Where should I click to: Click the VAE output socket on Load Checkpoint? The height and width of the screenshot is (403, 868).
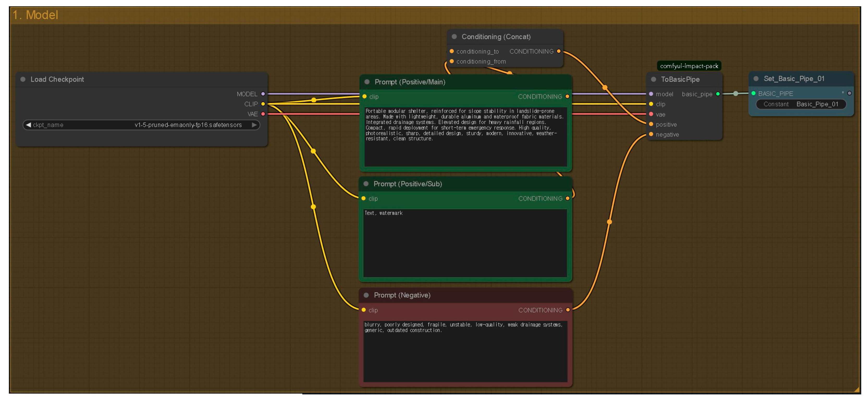pyautogui.click(x=263, y=114)
